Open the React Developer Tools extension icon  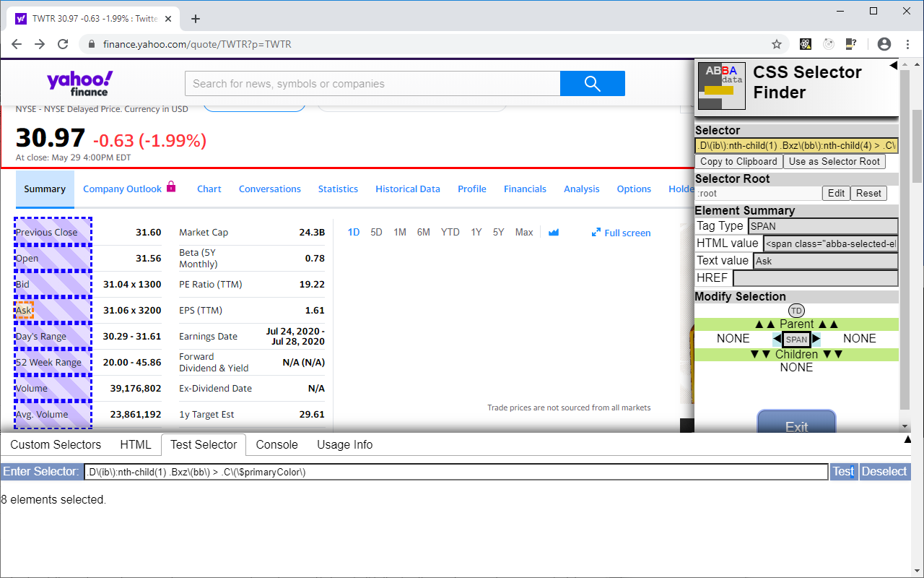click(806, 44)
